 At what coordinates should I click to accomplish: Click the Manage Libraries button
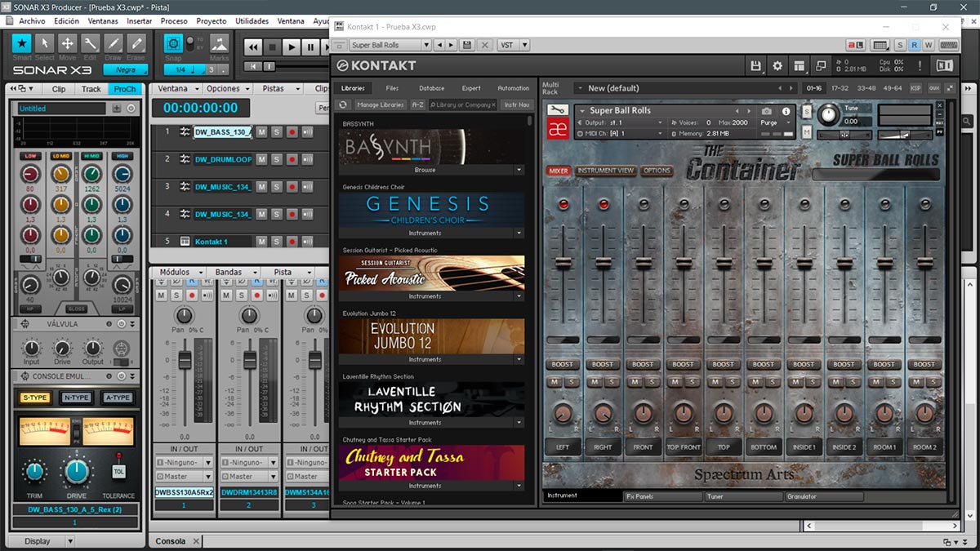click(x=380, y=104)
